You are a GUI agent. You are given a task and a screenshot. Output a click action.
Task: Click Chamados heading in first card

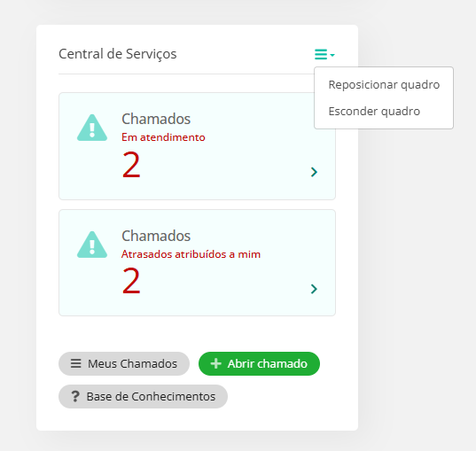(156, 119)
